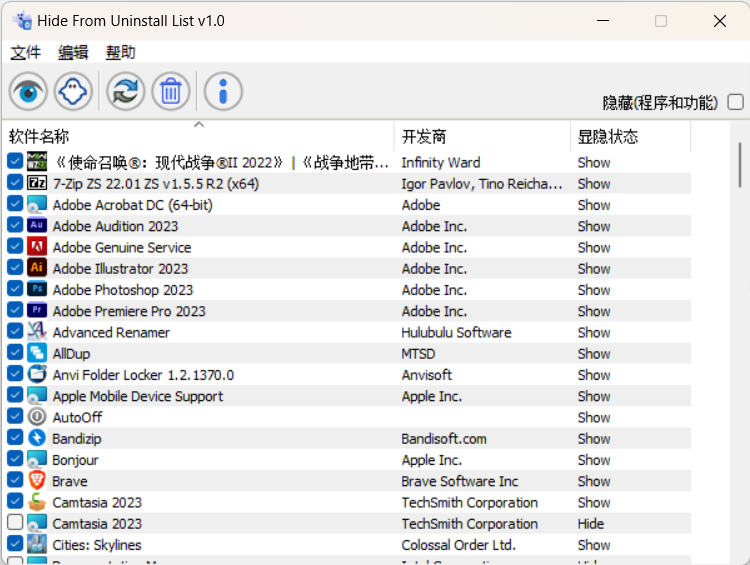Open the 文件 menu
Viewport: 750px width, 565px height.
26,52
